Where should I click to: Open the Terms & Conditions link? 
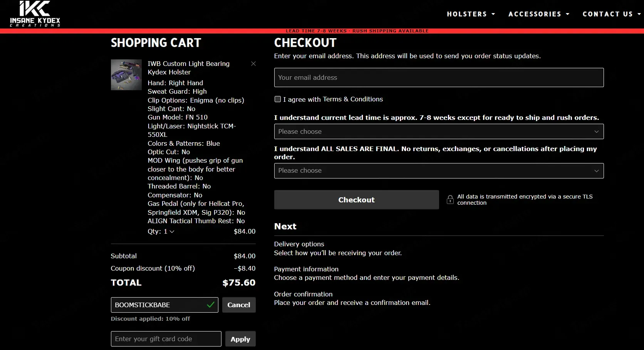353,99
